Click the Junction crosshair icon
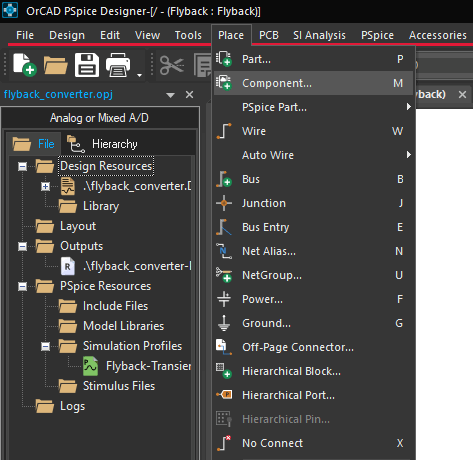This screenshot has width=473, height=460. [x=224, y=203]
